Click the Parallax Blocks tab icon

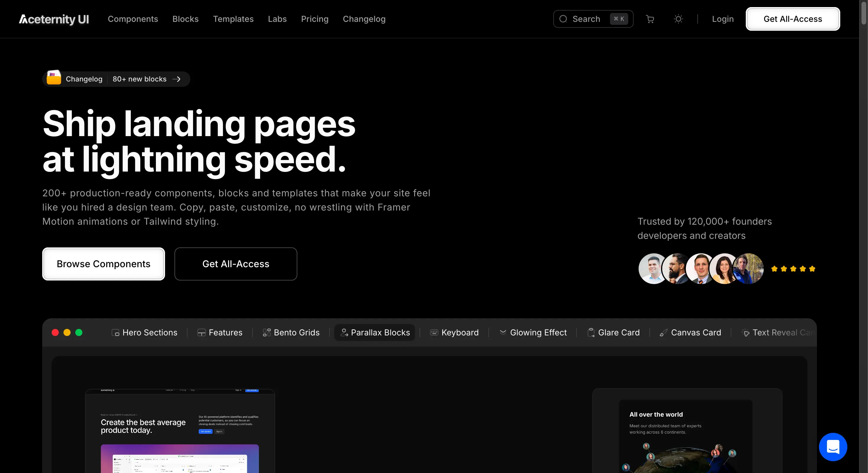(x=344, y=333)
